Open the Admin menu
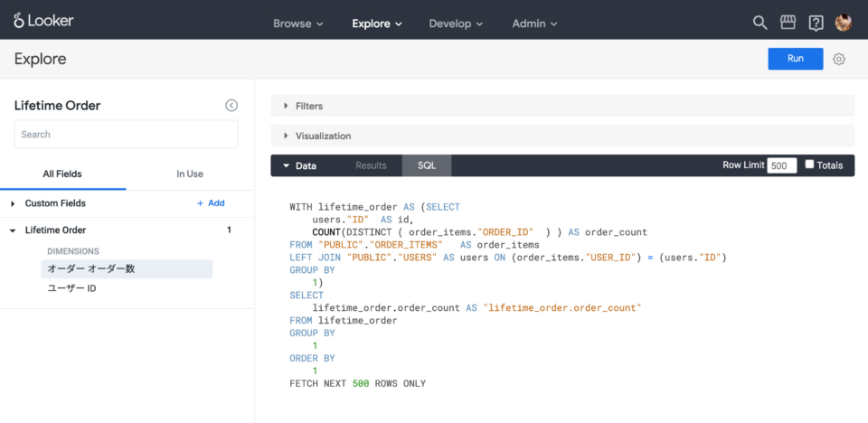Viewport: 868px width, 423px height. pyautogui.click(x=534, y=23)
